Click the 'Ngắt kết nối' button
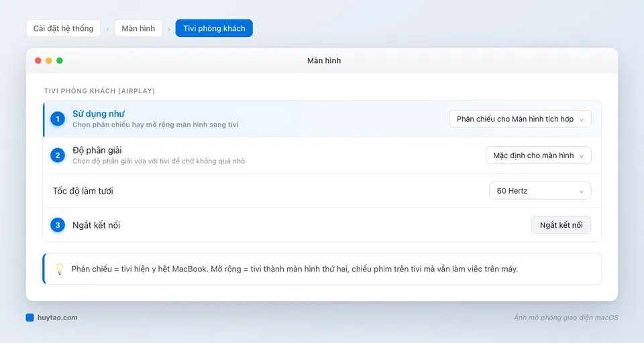This screenshot has height=343, width=644. [561, 225]
